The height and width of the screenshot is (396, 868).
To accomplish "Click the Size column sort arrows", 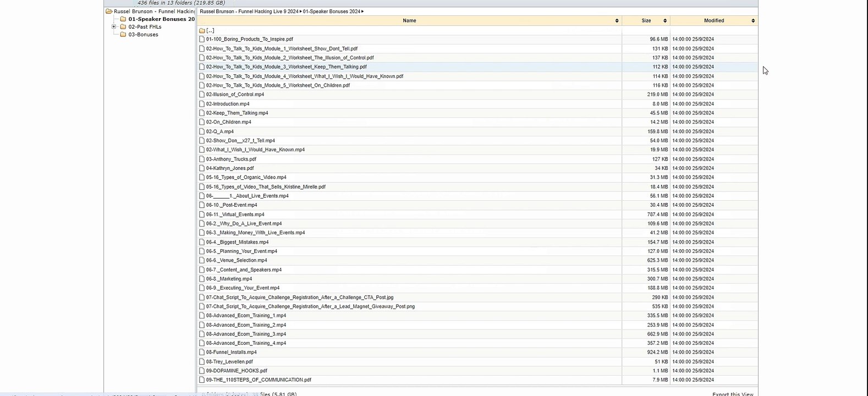I will click(x=665, y=20).
